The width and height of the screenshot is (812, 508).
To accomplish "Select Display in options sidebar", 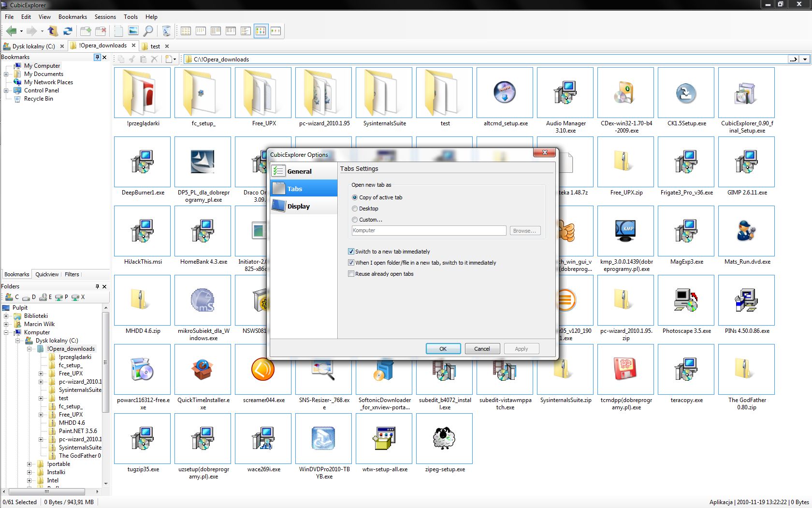I will [x=304, y=206].
